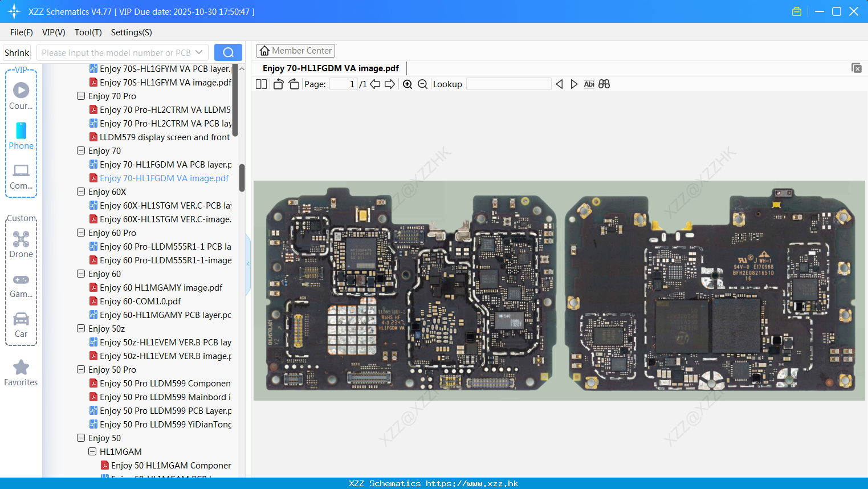Collapse the Enjoy 50 Pro tree node
This screenshot has width=868, height=489.
coord(81,369)
